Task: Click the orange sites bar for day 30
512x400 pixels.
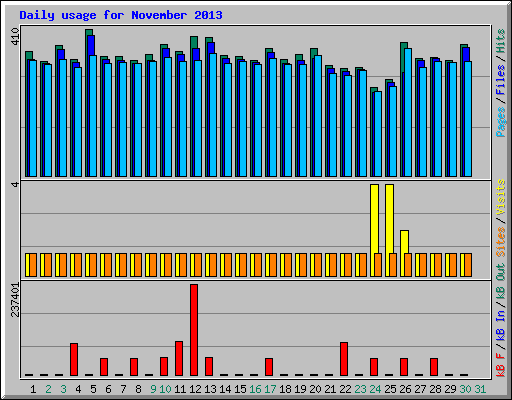Action: coord(468,265)
